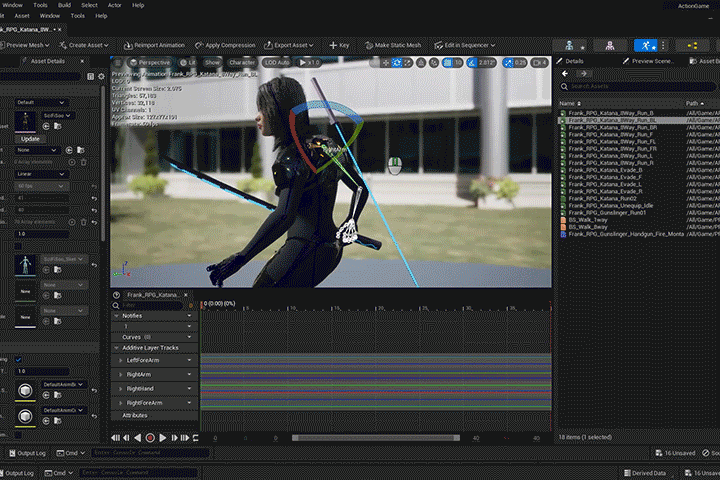Go back in the asset browser history
The width and height of the screenshot is (720, 480).
[565, 73]
